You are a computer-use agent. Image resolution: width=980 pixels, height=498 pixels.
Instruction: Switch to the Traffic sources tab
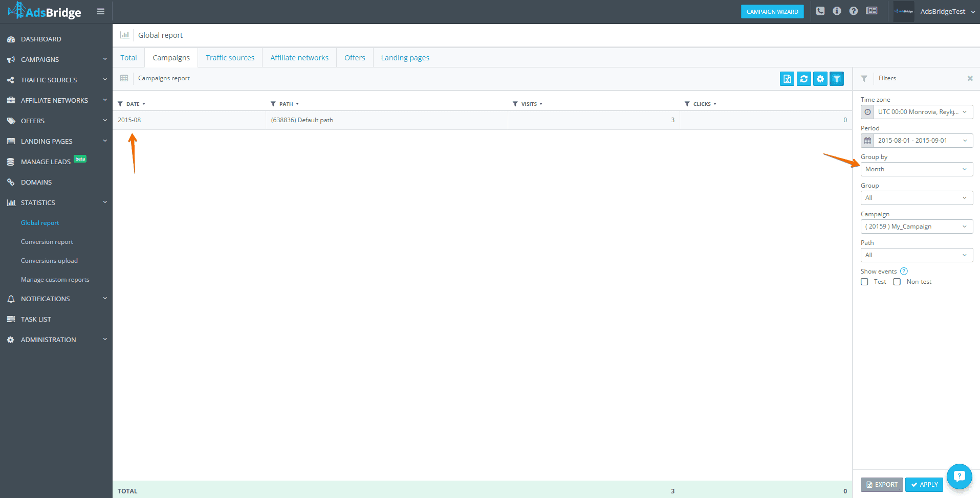pos(230,58)
